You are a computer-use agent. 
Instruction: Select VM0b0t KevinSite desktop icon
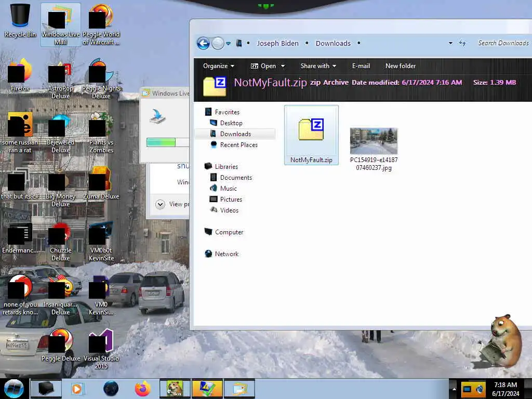101,241
